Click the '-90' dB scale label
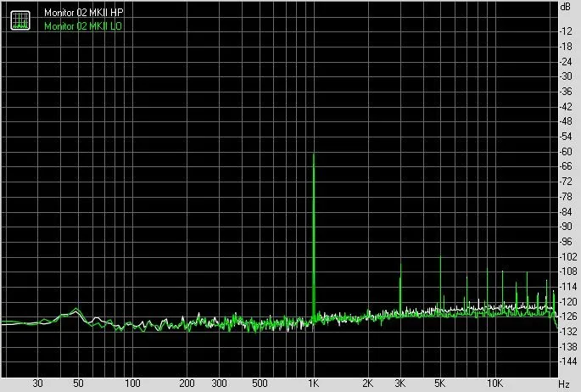 point(566,227)
